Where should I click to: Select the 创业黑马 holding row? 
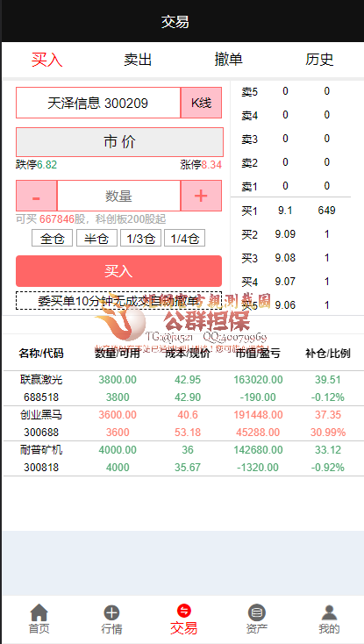tap(183, 424)
